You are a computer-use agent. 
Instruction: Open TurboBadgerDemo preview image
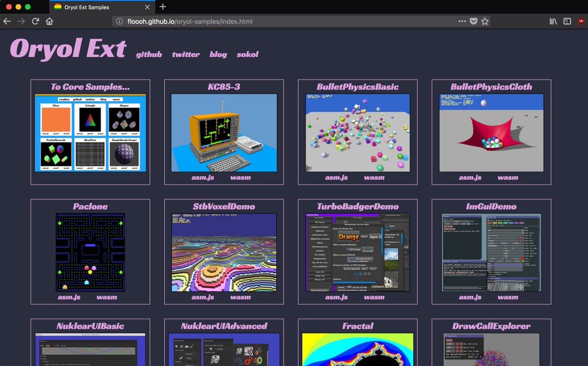[358, 252]
